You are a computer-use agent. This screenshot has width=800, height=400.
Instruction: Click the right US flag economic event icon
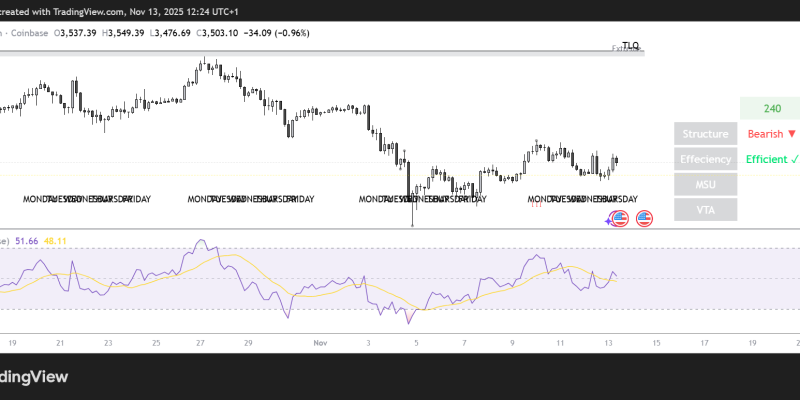click(644, 218)
